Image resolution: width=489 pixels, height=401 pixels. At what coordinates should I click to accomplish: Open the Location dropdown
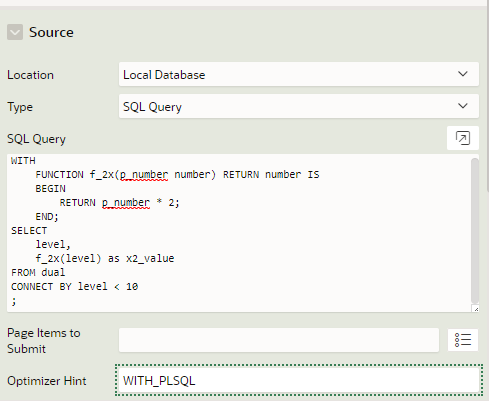(299, 74)
